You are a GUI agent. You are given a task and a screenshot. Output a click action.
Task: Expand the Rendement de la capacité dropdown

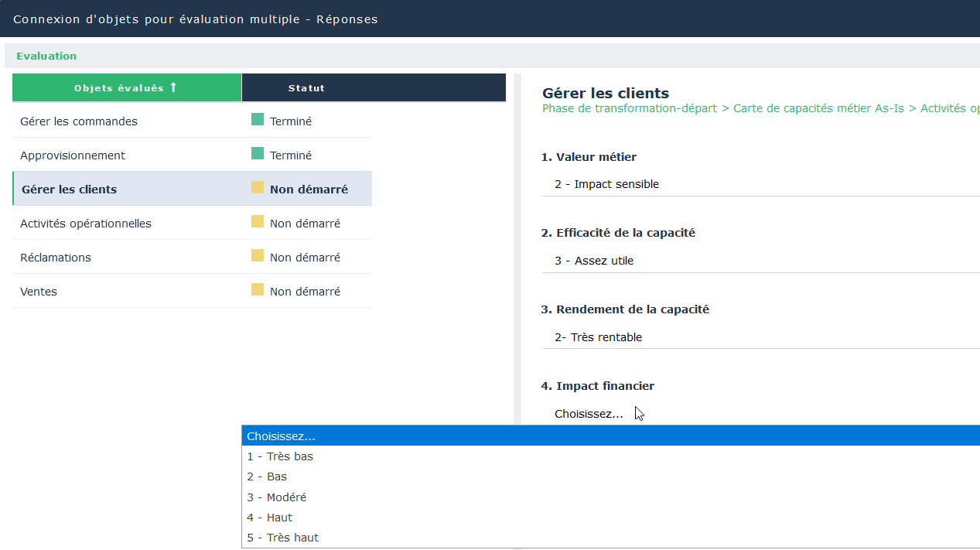coord(758,337)
